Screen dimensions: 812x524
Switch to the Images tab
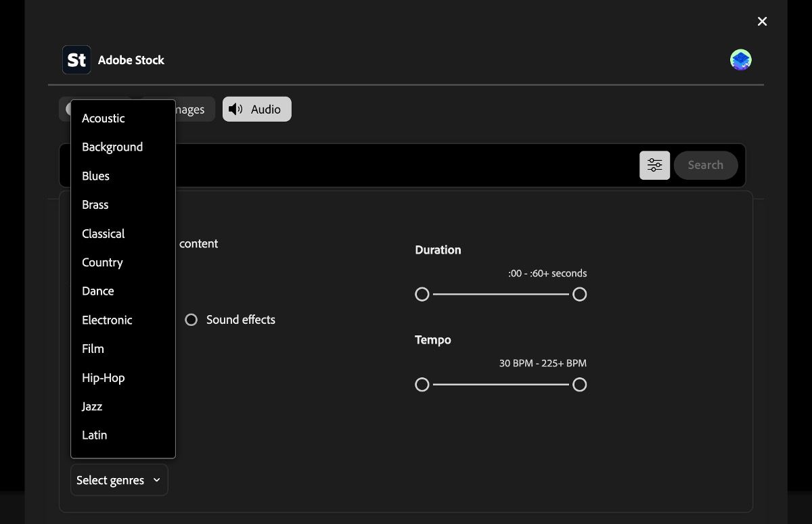196,109
